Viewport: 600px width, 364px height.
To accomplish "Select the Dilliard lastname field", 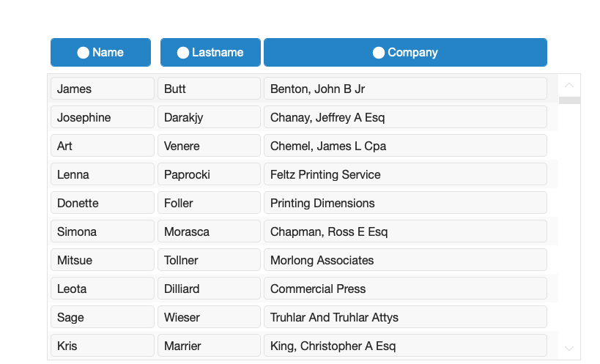I will point(209,289).
